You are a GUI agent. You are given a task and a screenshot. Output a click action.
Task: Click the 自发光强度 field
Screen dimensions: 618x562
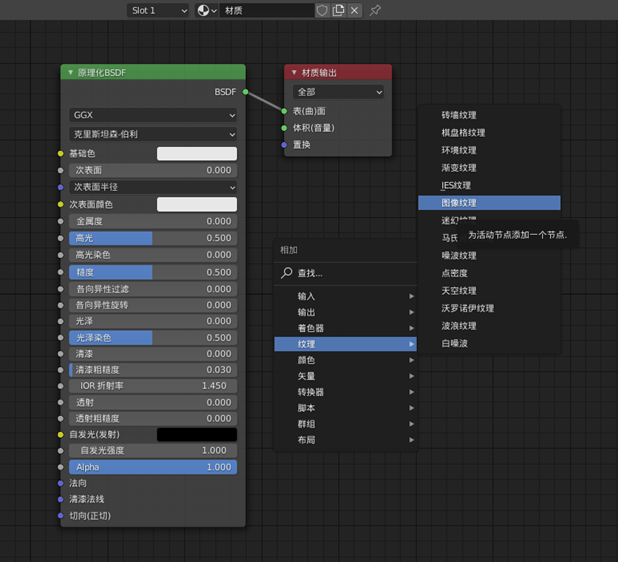click(x=153, y=450)
